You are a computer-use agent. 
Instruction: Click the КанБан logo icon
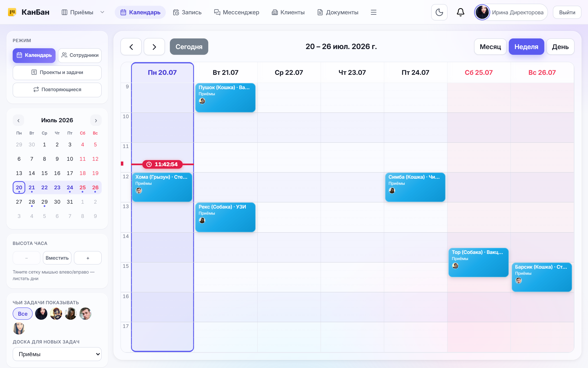(12, 12)
